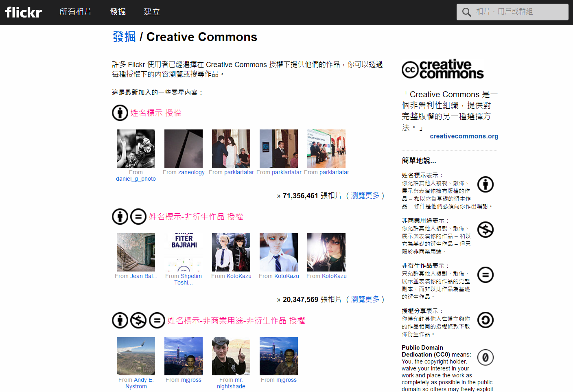Click the sidebar Share Alike icon next to 授權分享表示
The height and width of the screenshot is (392, 573).
tap(486, 320)
